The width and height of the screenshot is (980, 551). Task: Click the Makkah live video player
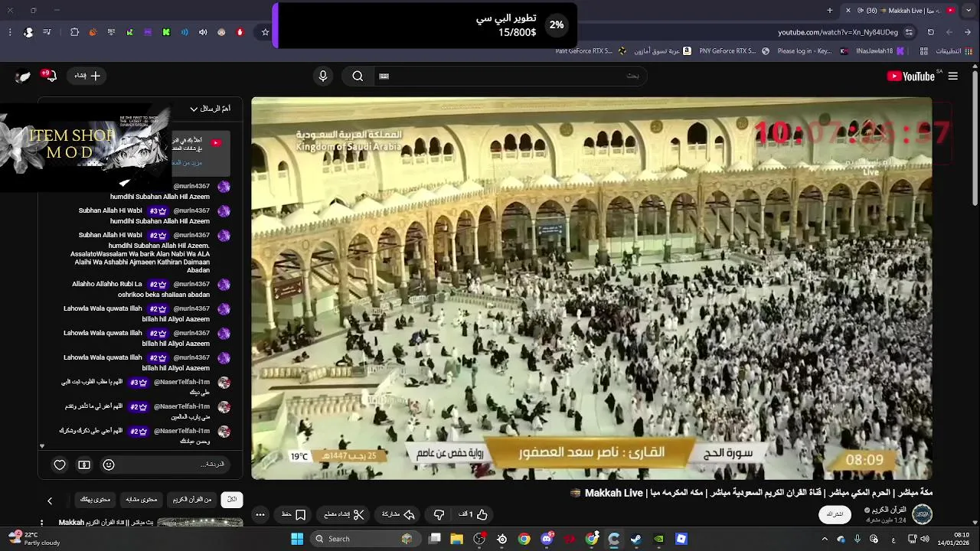click(592, 288)
